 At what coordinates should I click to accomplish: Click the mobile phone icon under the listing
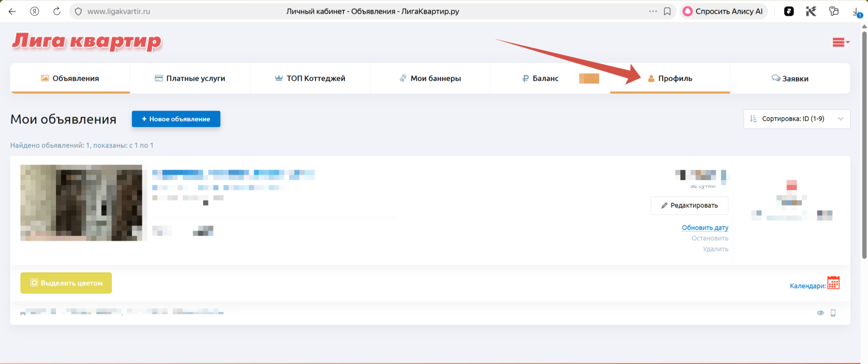(833, 313)
